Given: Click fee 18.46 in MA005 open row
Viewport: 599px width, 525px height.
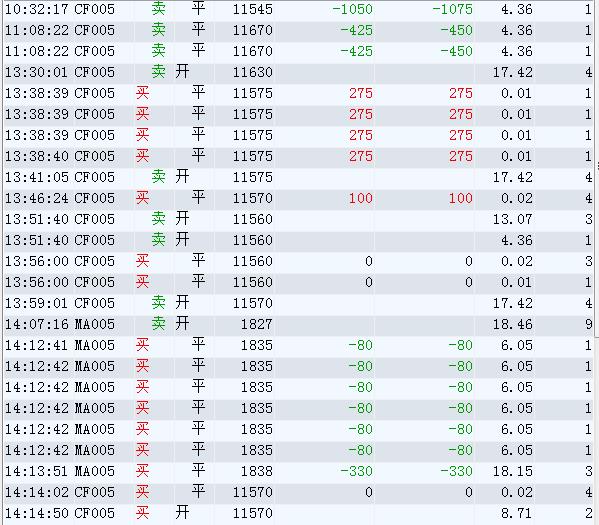Looking at the screenshot, I should (x=512, y=324).
